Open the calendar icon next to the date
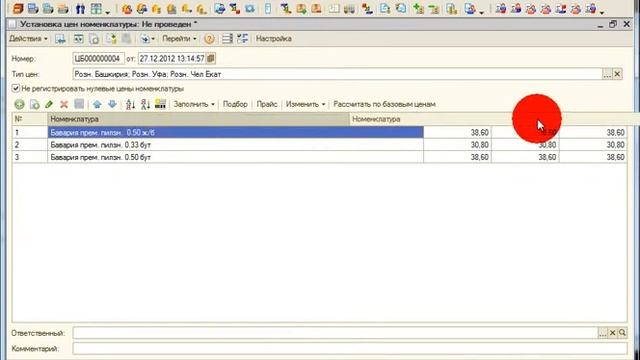 coord(211,58)
